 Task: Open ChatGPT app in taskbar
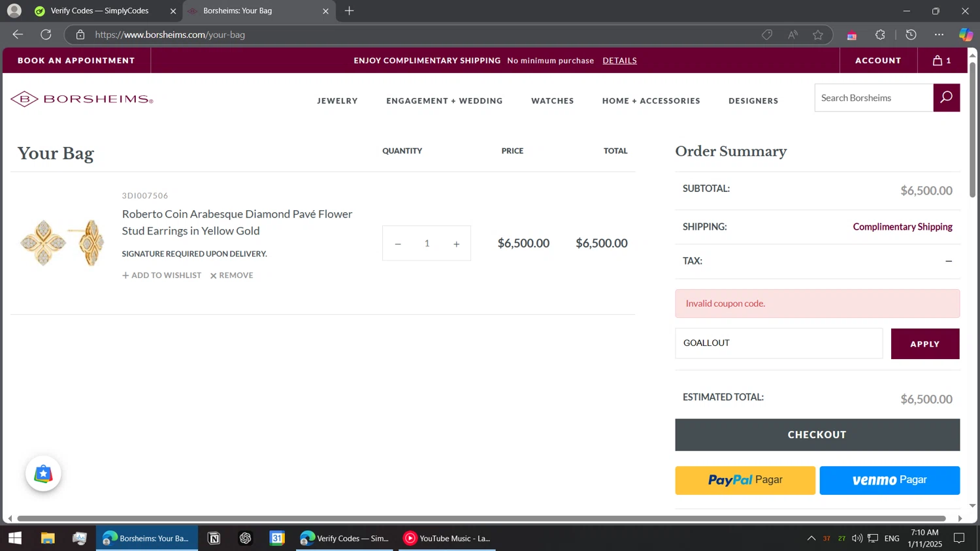click(x=246, y=538)
